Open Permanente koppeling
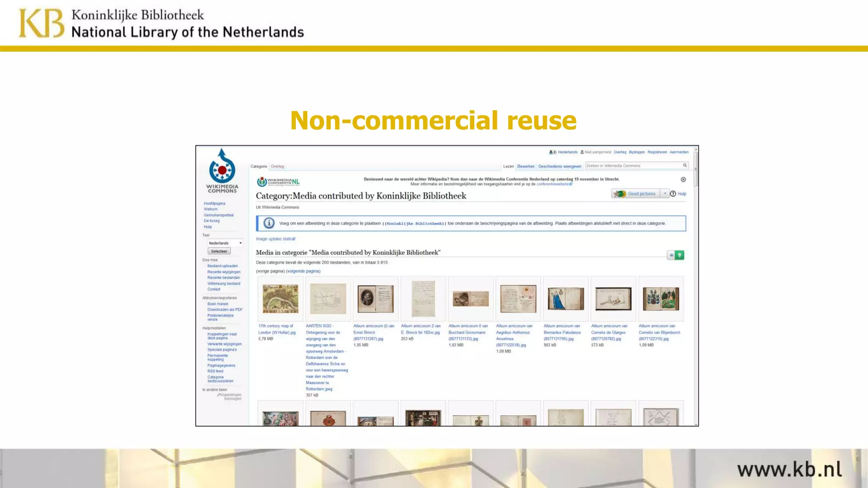868x488 pixels. tap(218, 358)
